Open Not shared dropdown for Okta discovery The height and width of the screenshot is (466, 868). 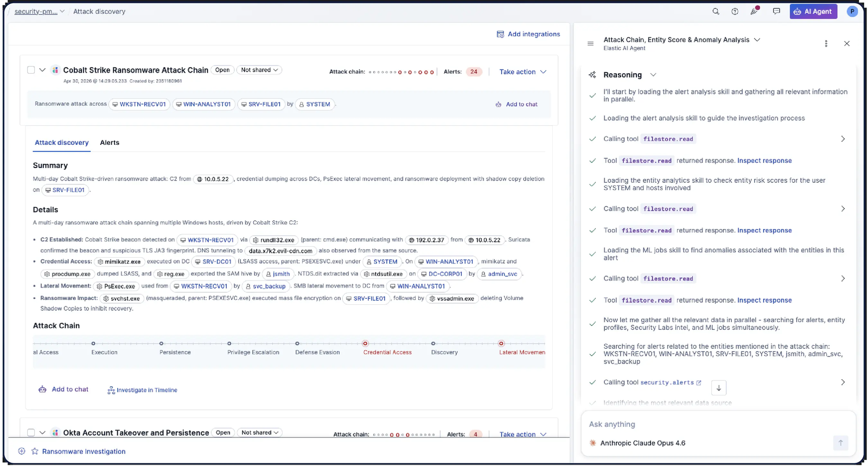pyautogui.click(x=260, y=432)
